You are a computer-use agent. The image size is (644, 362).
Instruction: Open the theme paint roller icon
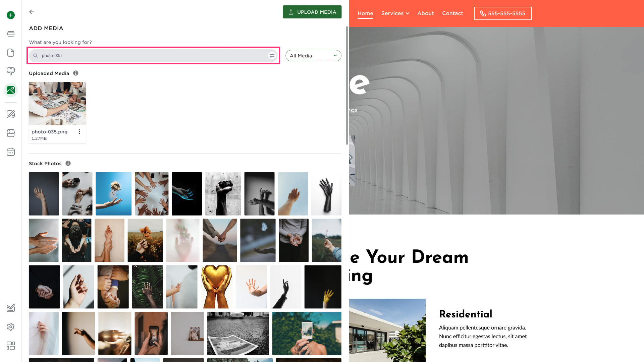[11, 71]
